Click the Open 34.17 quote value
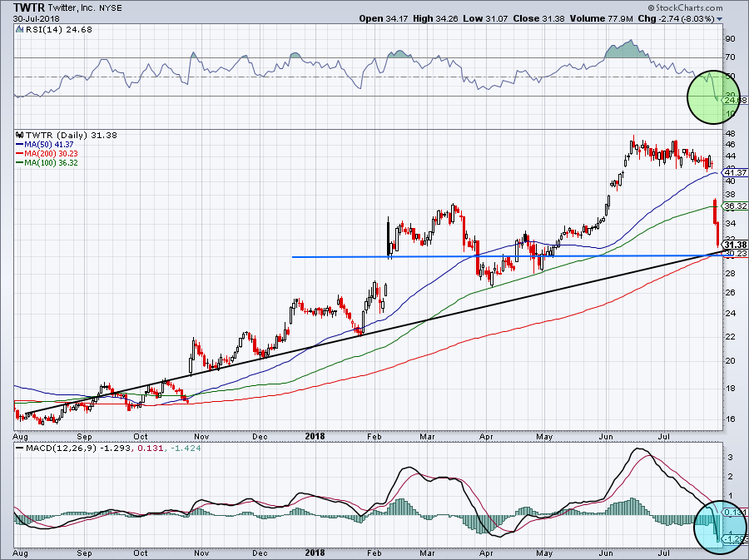749x560 pixels. [x=382, y=18]
